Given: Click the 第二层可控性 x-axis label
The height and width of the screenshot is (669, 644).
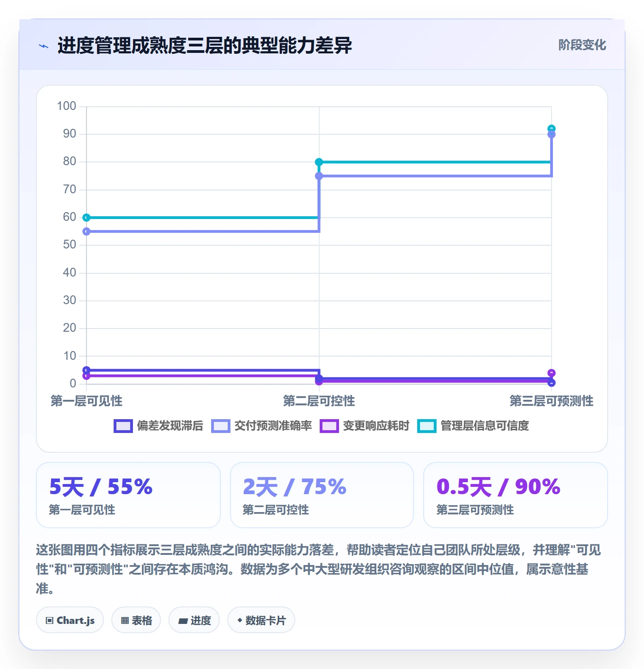Looking at the screenshot, I should tap(319, 401).
